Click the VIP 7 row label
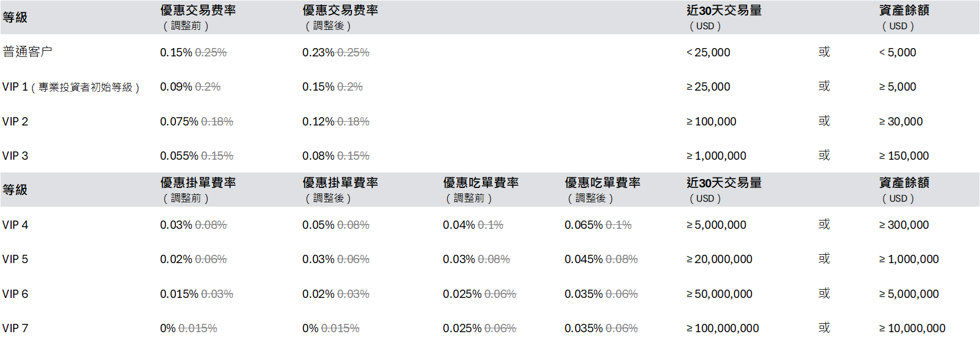Screen dimensions: 980x346 click(15, 328)
